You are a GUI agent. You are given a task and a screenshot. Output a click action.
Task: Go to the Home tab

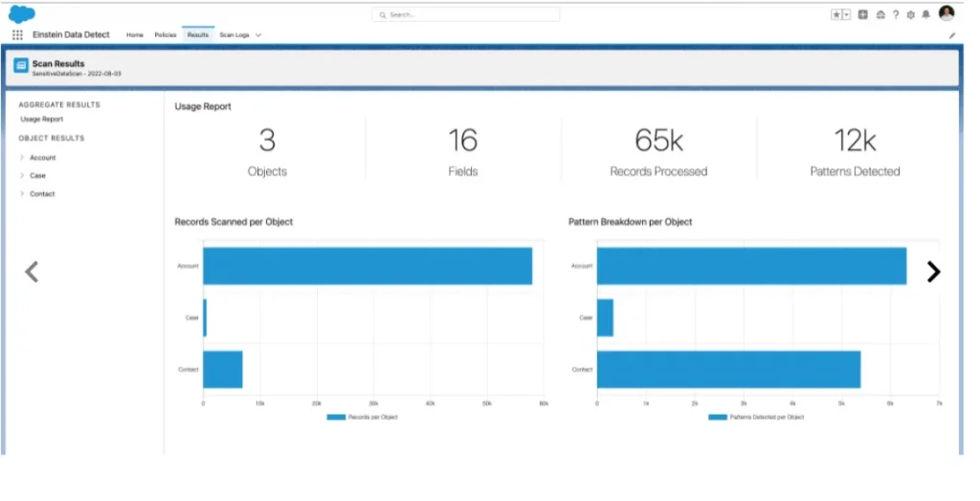pos(135,35)
